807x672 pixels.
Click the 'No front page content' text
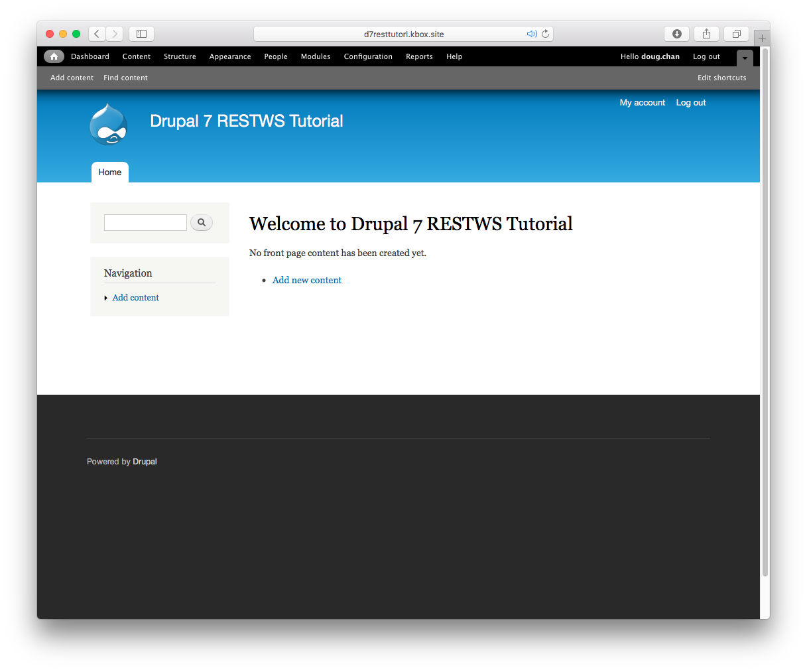coord(338,253)
